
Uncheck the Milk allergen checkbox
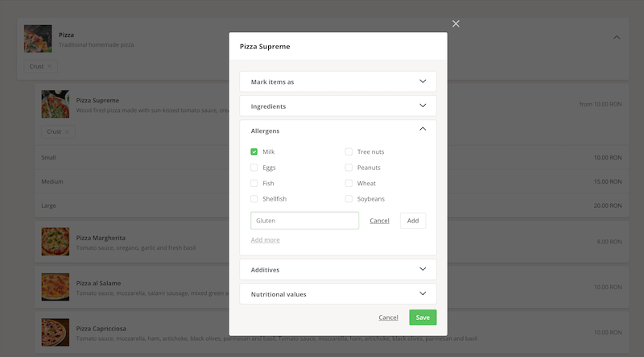click(x=254, y=152)
